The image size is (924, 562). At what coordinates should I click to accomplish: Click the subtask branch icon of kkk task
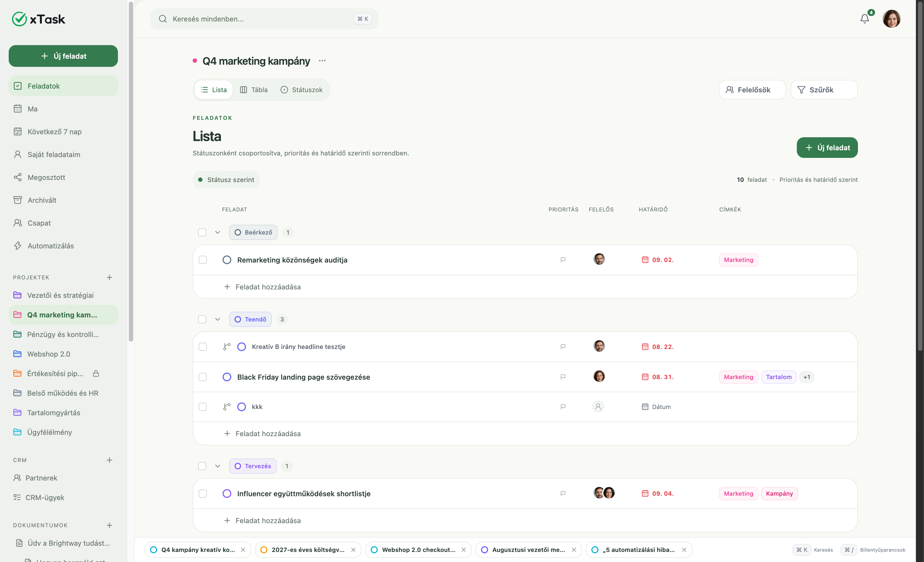(x=226, y=407)
